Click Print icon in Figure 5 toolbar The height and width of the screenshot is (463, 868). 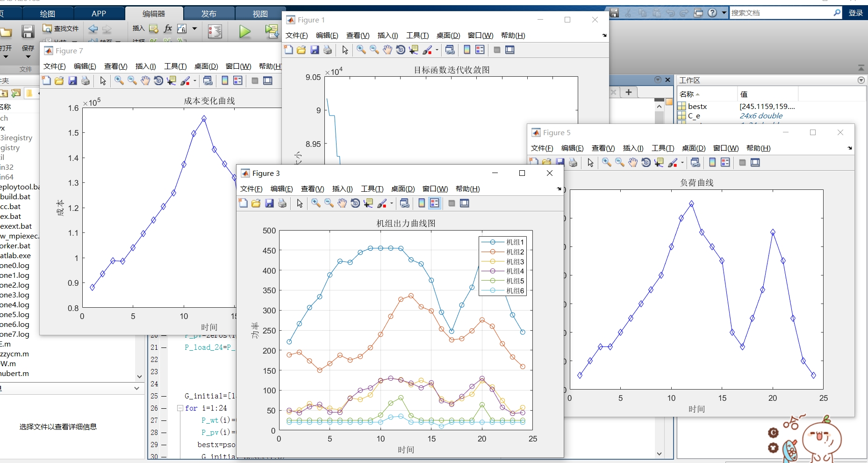coord(573,162)
